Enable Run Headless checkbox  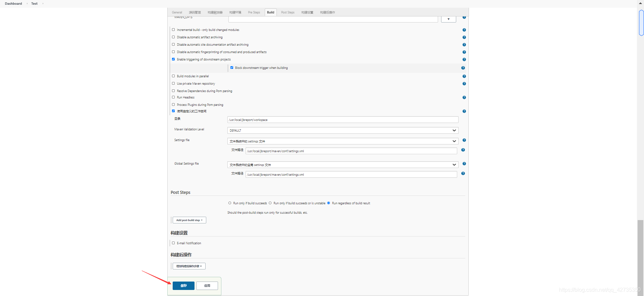pos(173,97)
